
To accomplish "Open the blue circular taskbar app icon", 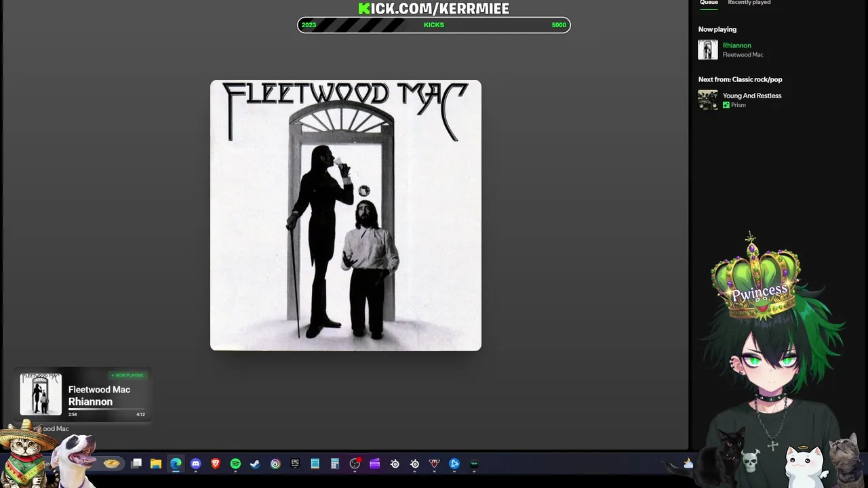I will tap(454, 464).
